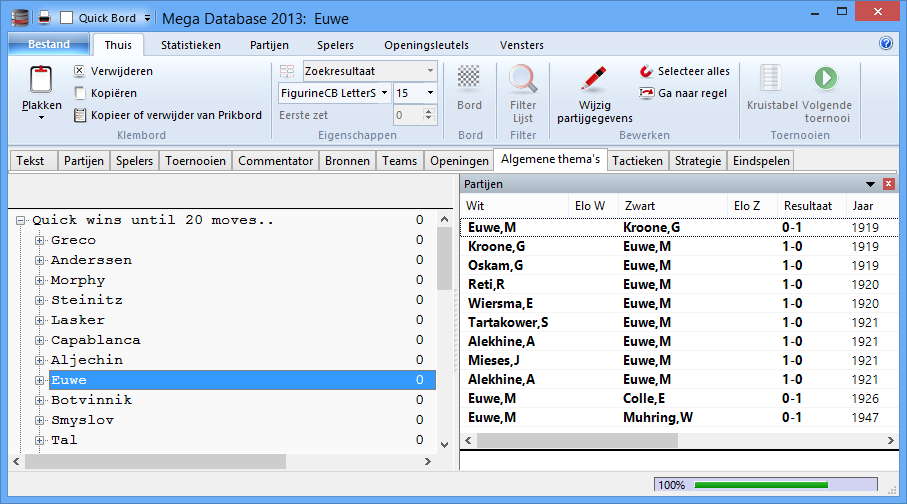Sort by the Wit column header
This screenshot has width=907, height=504.
point(515,206)
